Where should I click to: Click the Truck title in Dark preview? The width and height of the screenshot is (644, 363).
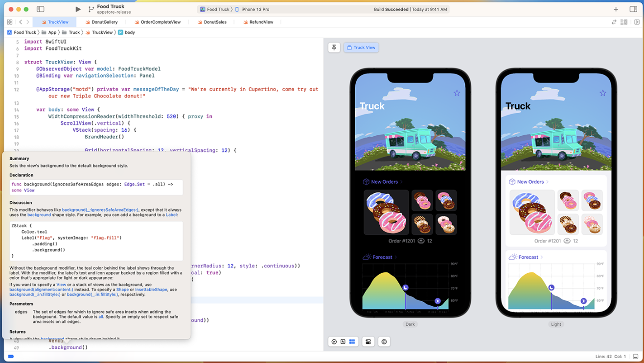[x=372, y=106]
